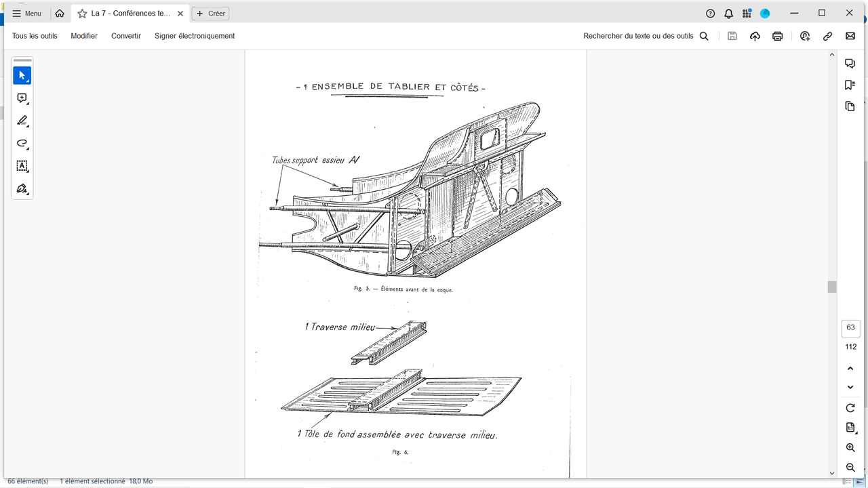Open the Acrobat hamburger Menu
Screen dimensions: 868x488
[x=27, y=14]
